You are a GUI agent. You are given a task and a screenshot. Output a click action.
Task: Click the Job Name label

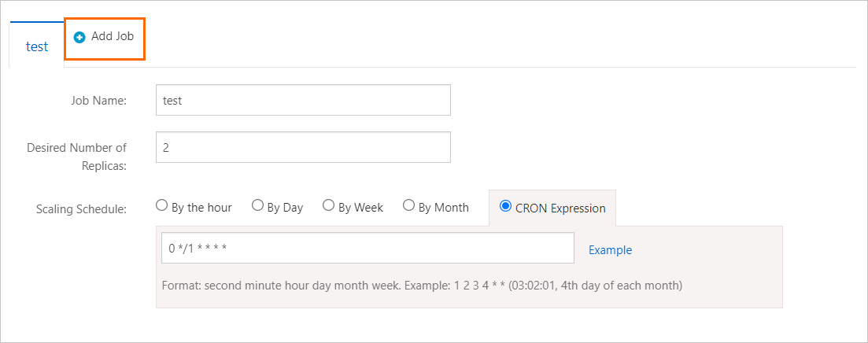98,101
